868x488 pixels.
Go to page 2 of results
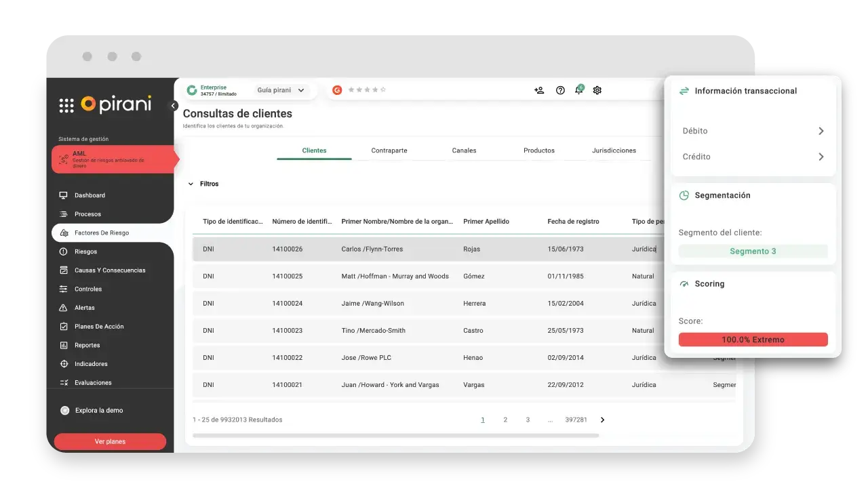click(x=505, y=420)
